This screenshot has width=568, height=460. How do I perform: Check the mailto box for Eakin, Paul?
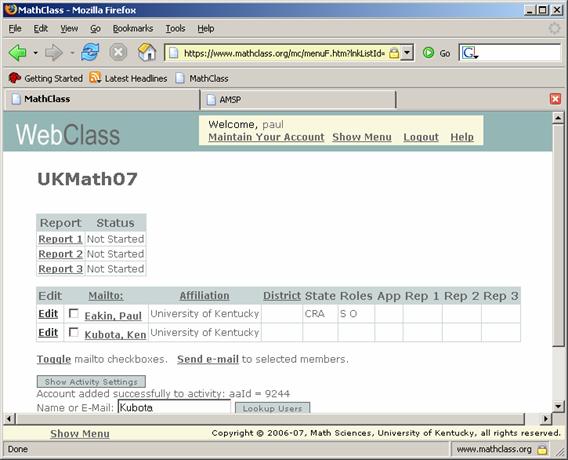pos(74,313)
